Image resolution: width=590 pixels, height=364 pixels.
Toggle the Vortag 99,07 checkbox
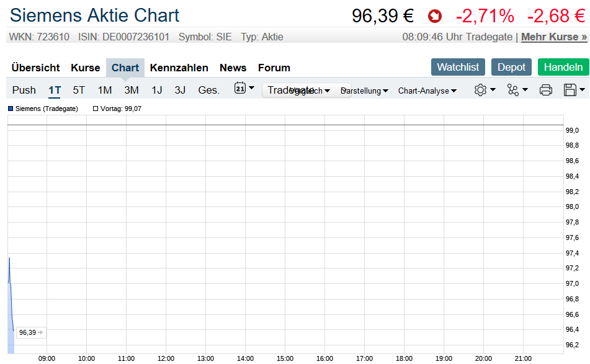point(96,109)
